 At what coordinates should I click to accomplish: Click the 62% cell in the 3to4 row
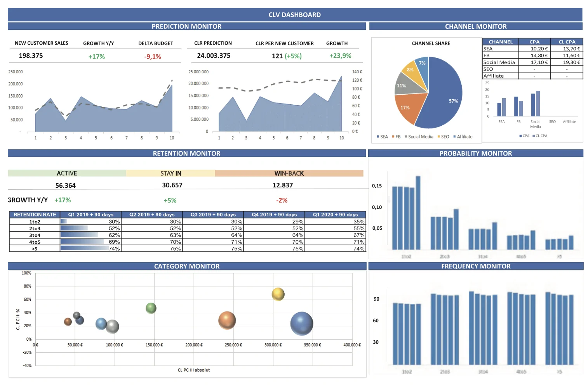(x=91, y=235)
